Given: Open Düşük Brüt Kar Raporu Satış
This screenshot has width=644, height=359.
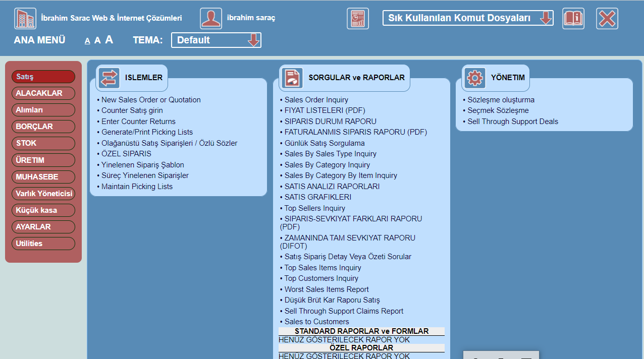Looking at the screenshot, I should 332,300.
